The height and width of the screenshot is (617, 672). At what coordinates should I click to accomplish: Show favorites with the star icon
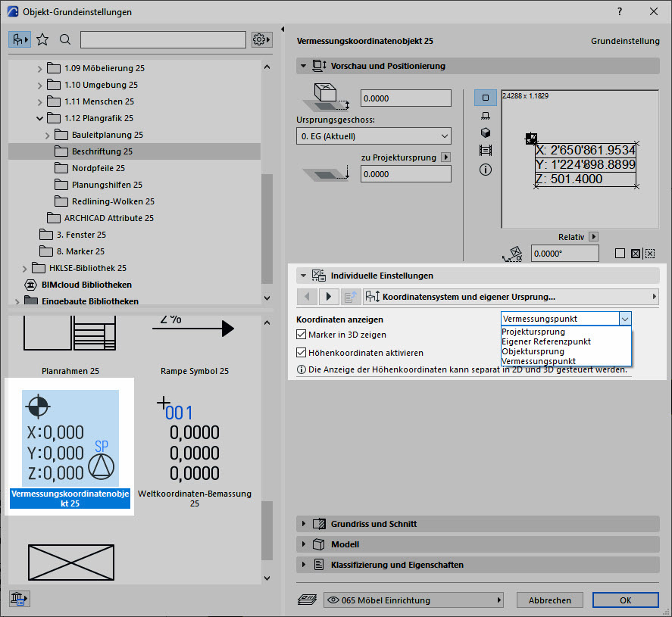click(42, 40)
